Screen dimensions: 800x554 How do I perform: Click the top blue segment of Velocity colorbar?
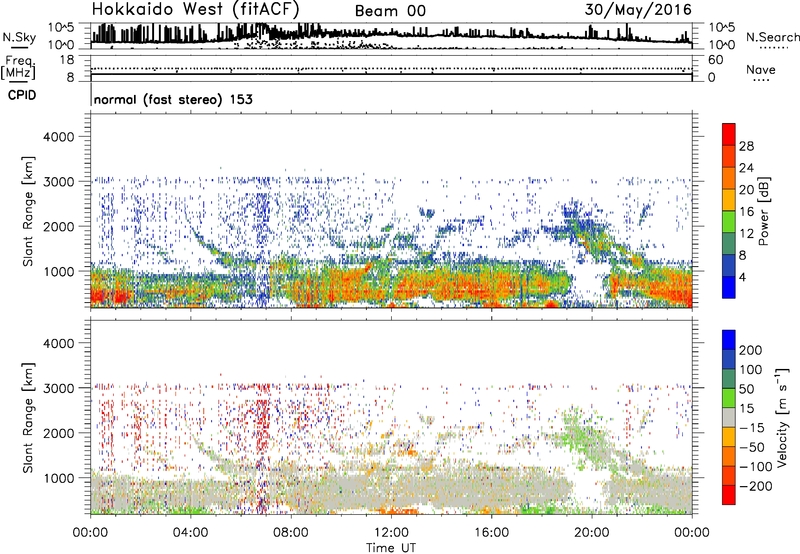tap(729, 340)
